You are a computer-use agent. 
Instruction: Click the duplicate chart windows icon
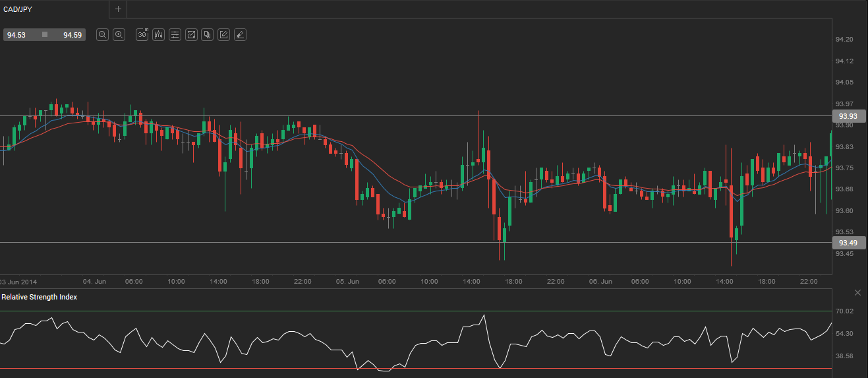[208, 35]
